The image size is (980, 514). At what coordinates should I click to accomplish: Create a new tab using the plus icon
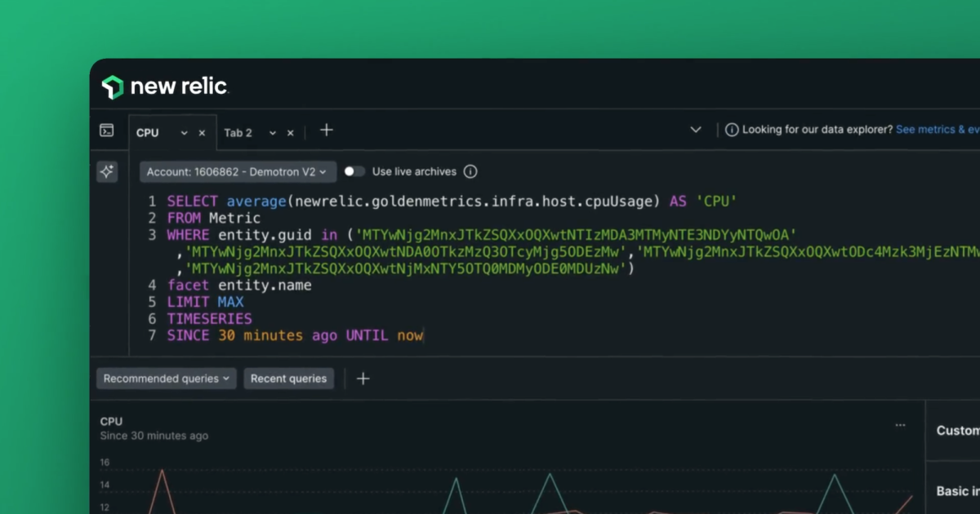click(x=326, y=130)
